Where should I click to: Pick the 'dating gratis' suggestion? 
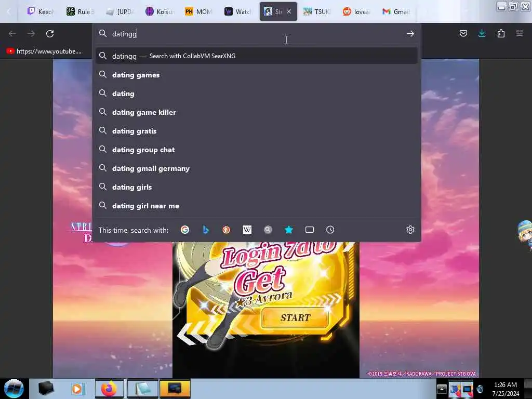coord(257,130)
